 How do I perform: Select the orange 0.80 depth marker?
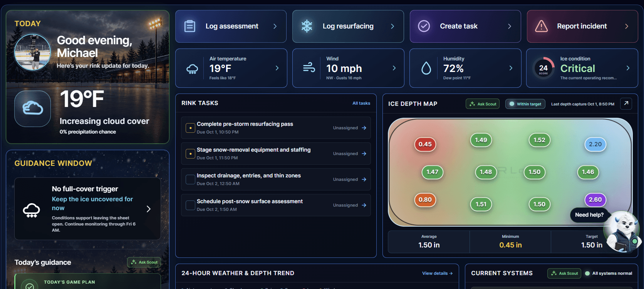425,199
